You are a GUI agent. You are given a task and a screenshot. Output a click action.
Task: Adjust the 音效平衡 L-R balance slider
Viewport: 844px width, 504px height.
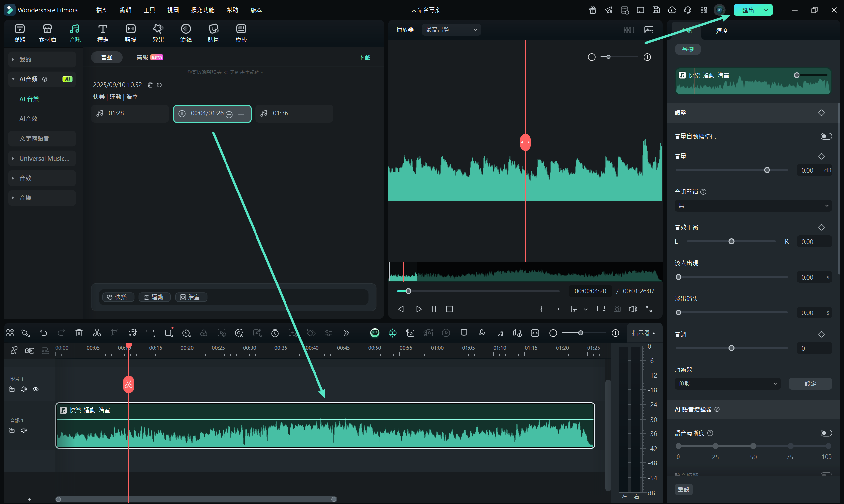click(x=731, y=242)
